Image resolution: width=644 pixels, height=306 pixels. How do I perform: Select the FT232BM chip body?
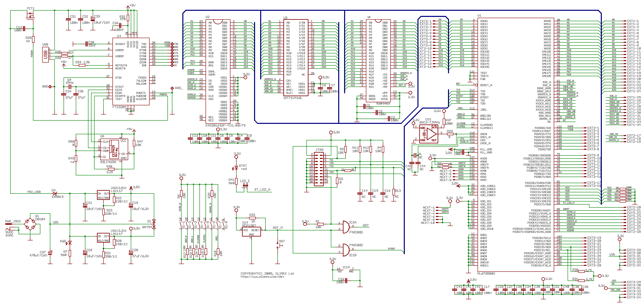(131, 71)
